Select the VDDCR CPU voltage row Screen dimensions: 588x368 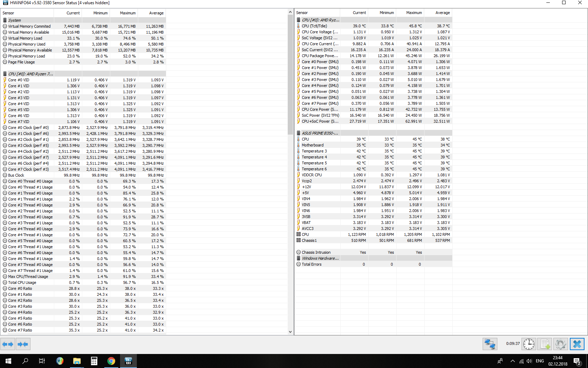[373, 175]
